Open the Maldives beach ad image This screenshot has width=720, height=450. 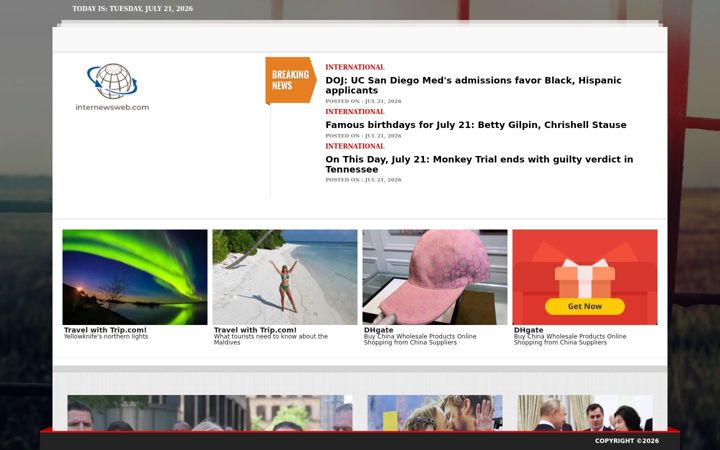pos(285,277)
